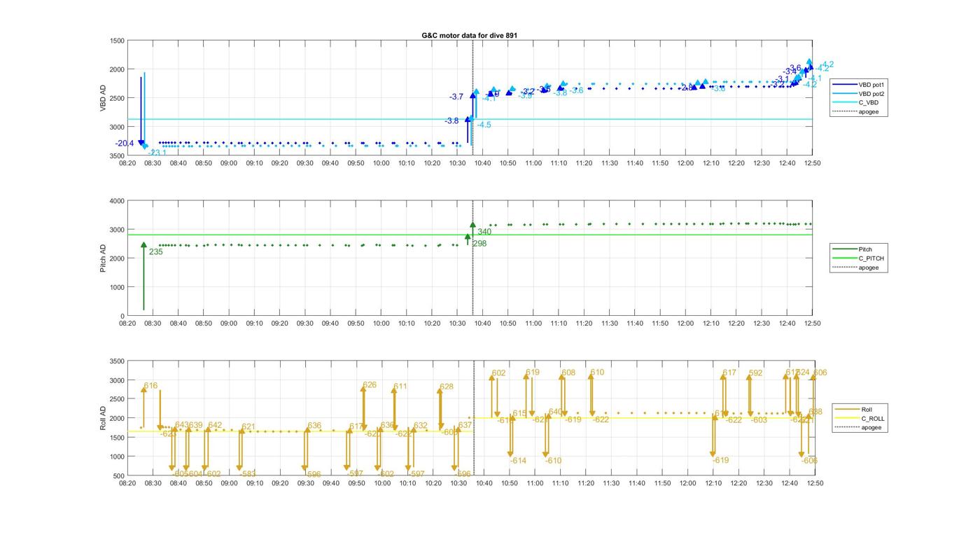Click the '632' roll data label

[421, 425]
